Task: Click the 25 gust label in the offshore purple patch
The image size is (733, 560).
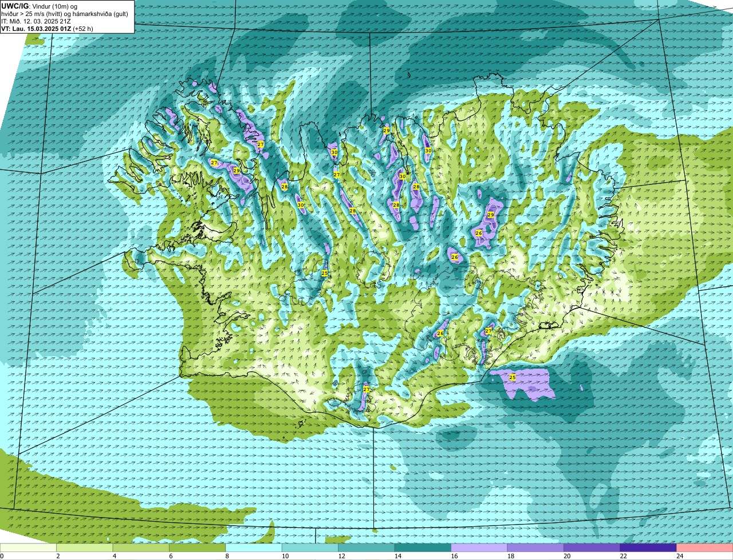Action: tap(513, 377)
